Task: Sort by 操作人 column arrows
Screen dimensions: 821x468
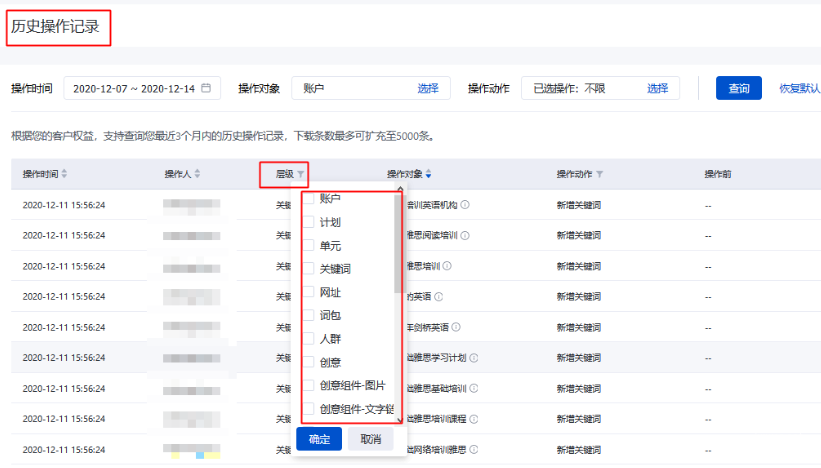Action: point(197,174)
